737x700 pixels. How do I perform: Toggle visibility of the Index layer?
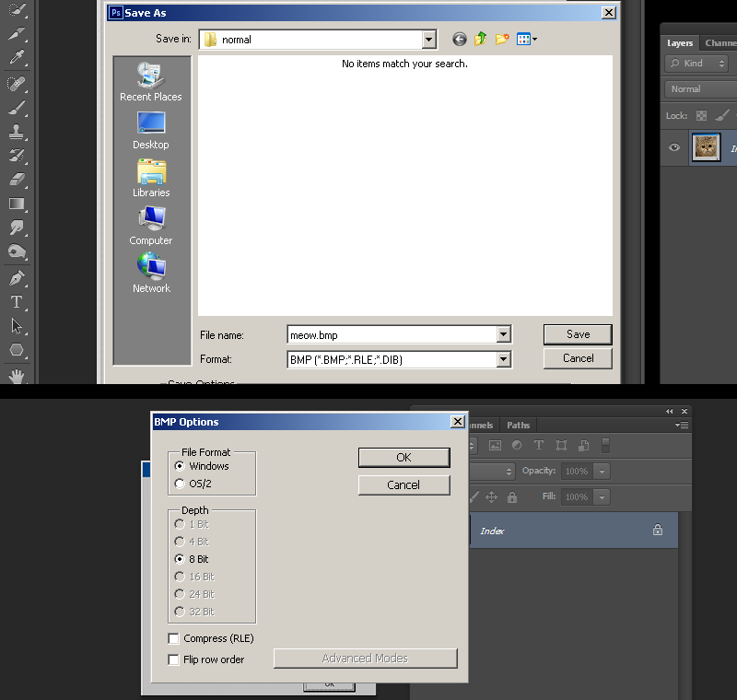[x=674, y=147]
